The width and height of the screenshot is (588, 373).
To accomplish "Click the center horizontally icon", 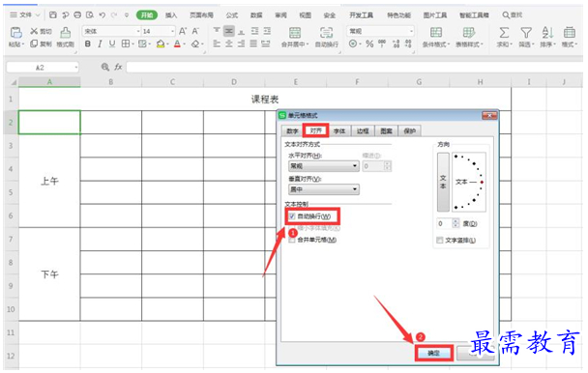I will (x=229, y=44).
